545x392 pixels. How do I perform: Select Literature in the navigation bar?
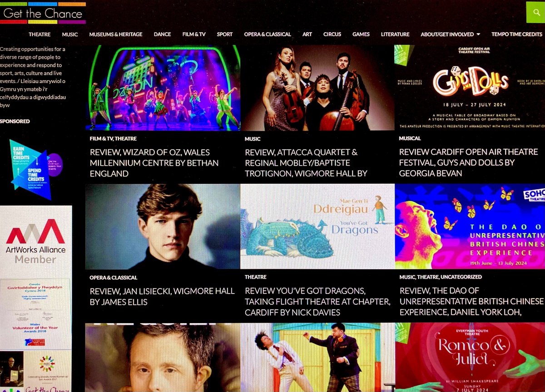pyautogui.click(x=395, y=34)
